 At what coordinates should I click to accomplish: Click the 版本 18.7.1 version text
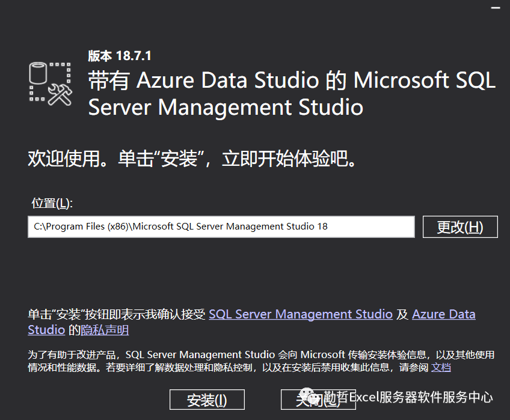[x=120, y=56]
